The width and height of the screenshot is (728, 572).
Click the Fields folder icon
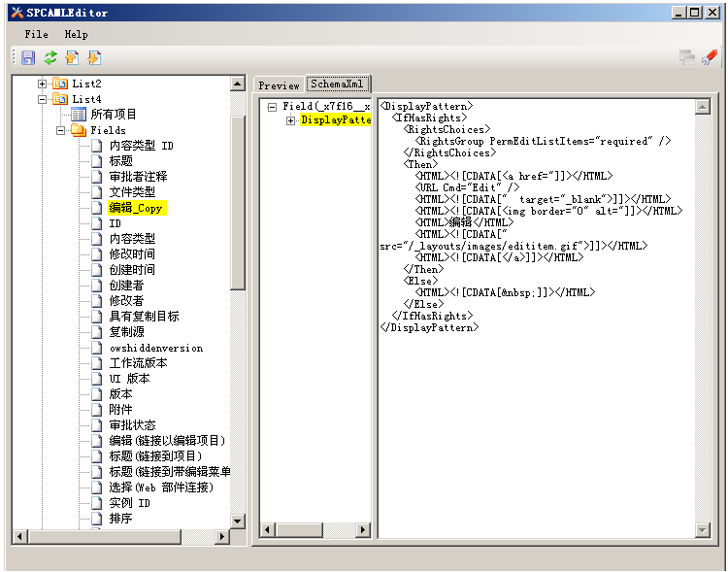[79, 130]
